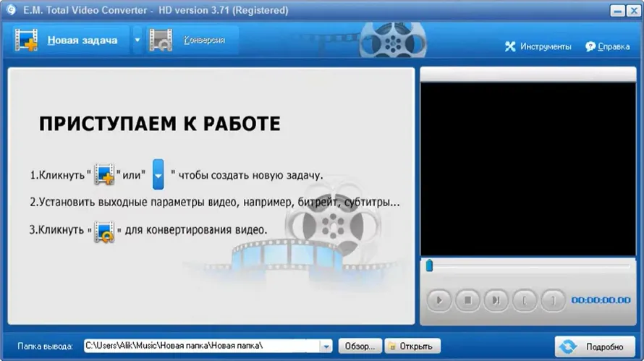Stop the preview playback

[467, 300]
